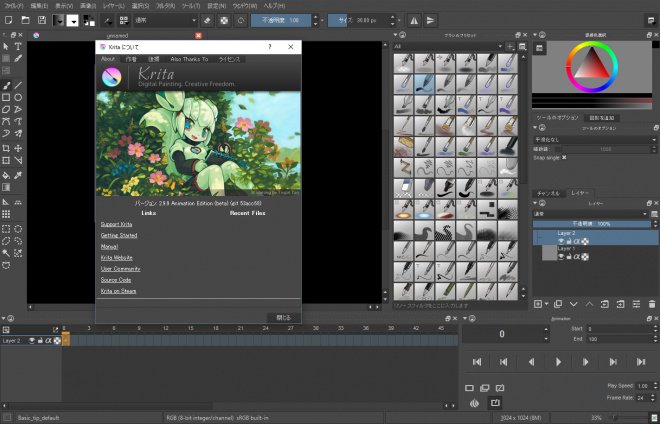660x424 pixels.
Task: Select the Fill bucket tool
Action: point(6,175)
